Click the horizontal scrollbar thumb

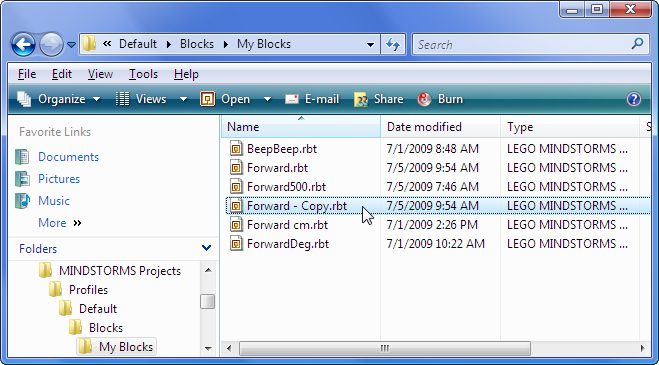[385, 348]
